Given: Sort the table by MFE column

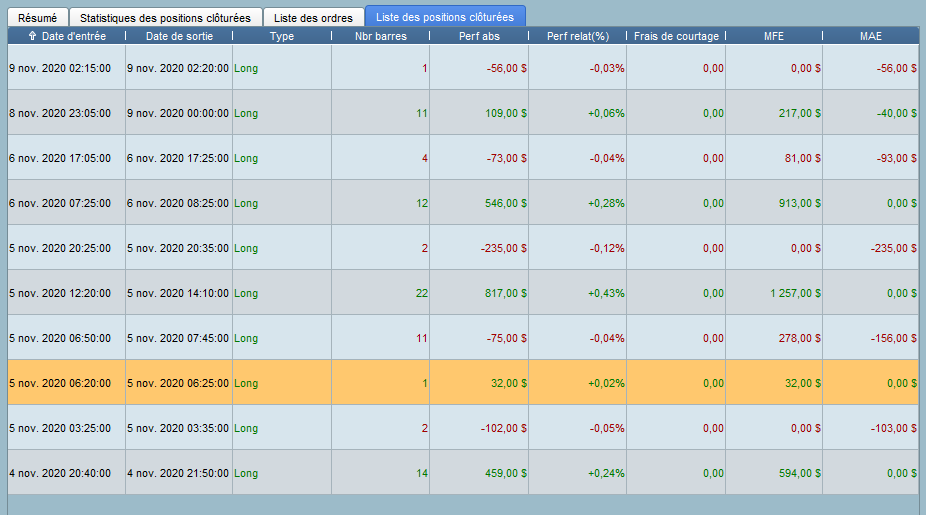Looking at the screenshot, I should (x=773, y=36).
